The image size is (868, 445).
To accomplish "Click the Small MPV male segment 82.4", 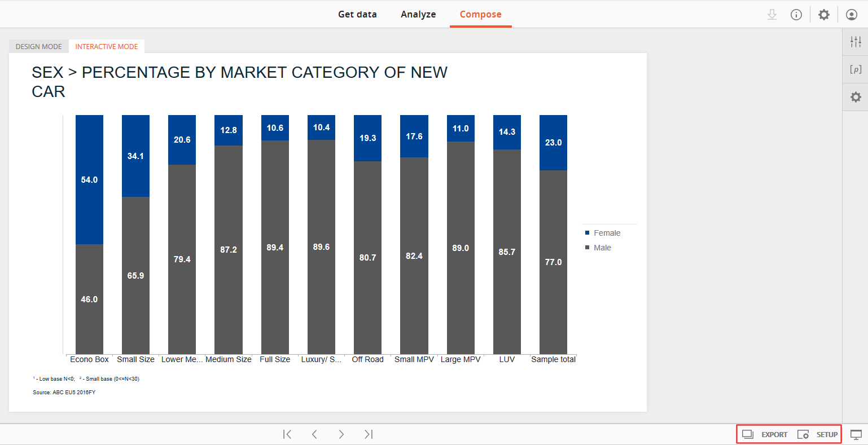I will click(x=414, y=255).
